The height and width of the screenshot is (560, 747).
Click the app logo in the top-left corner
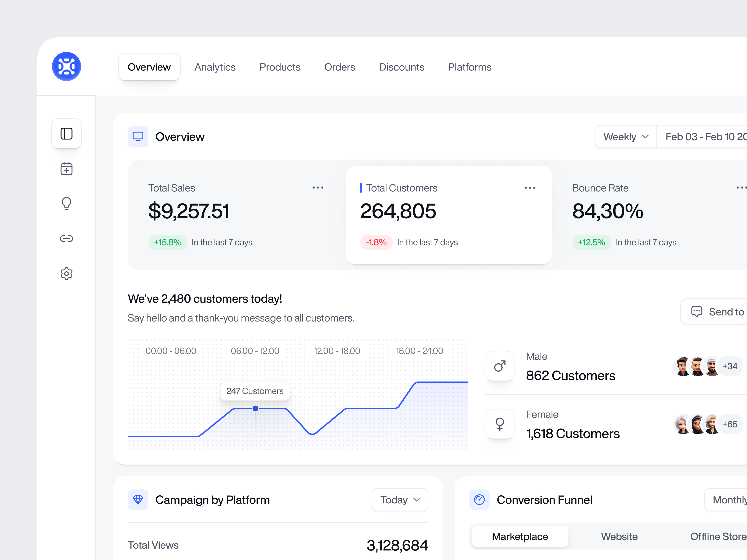(67, 66)
